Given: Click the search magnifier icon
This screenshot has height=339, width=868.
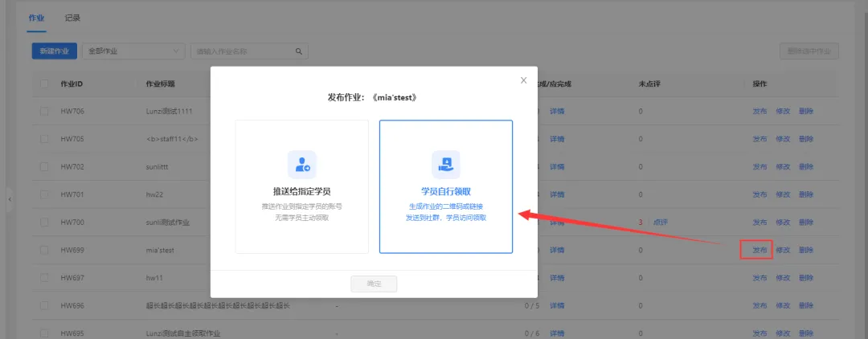Looking at the screenshot, I should (299, 51).
